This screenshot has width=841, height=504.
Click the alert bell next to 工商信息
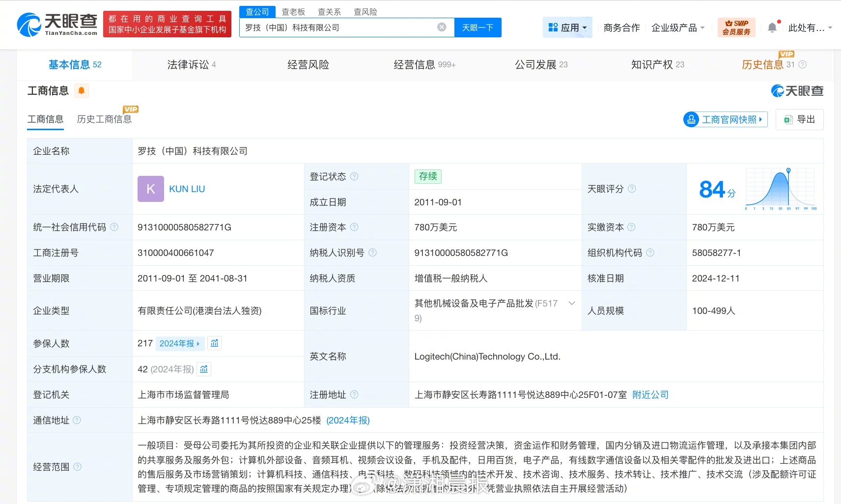click(x=81, y=90)
